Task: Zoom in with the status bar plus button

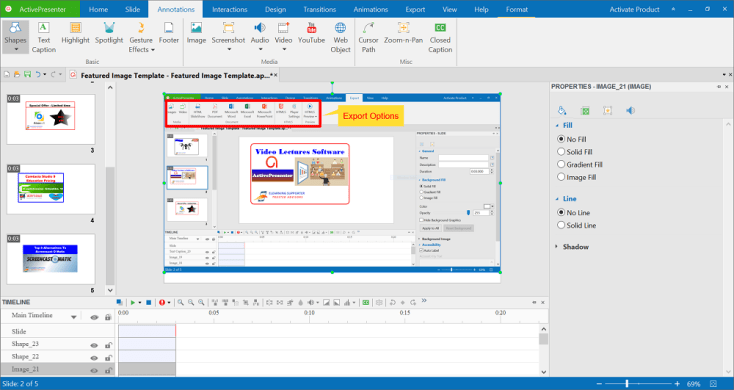Action: click(x=677, y=384)
